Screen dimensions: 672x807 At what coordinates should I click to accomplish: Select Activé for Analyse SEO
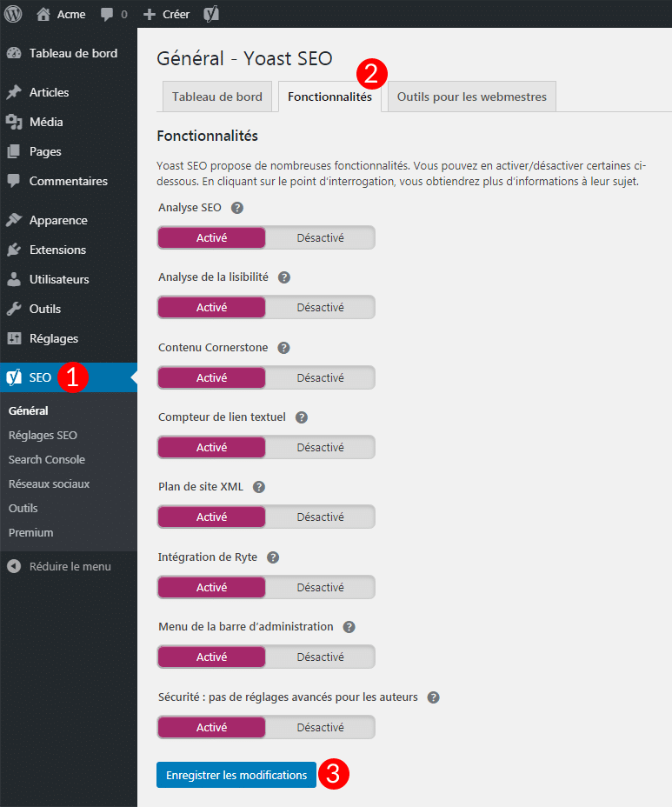[211, 237]
